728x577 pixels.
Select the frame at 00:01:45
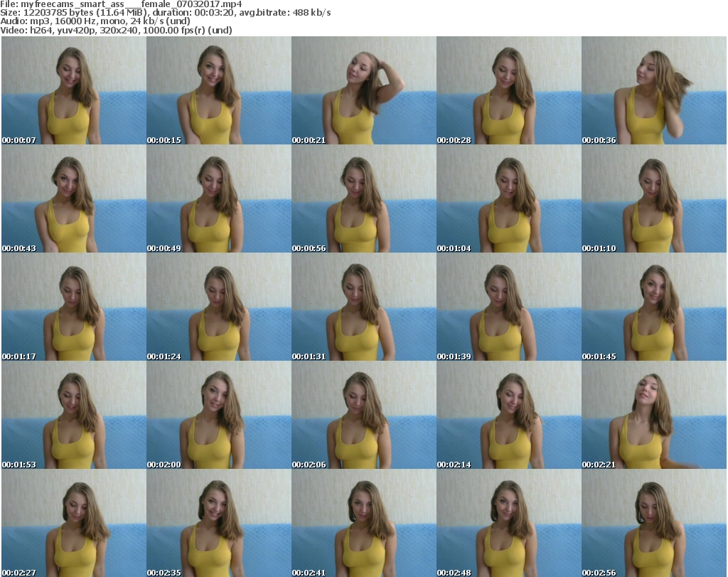[x=654, y=307]
